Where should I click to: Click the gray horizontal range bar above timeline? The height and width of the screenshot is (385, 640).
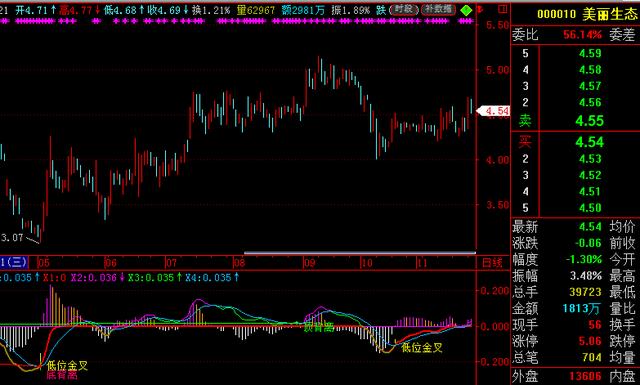point(360,253)
